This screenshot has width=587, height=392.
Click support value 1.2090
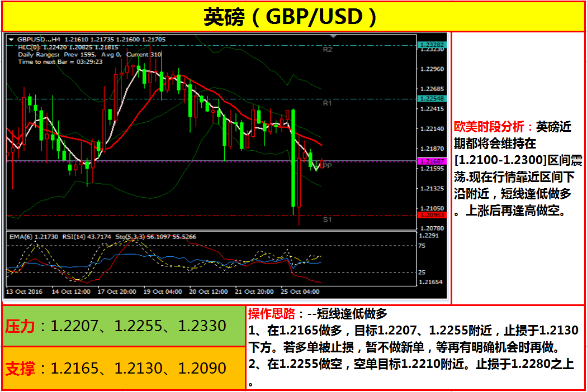coord(202,369)
